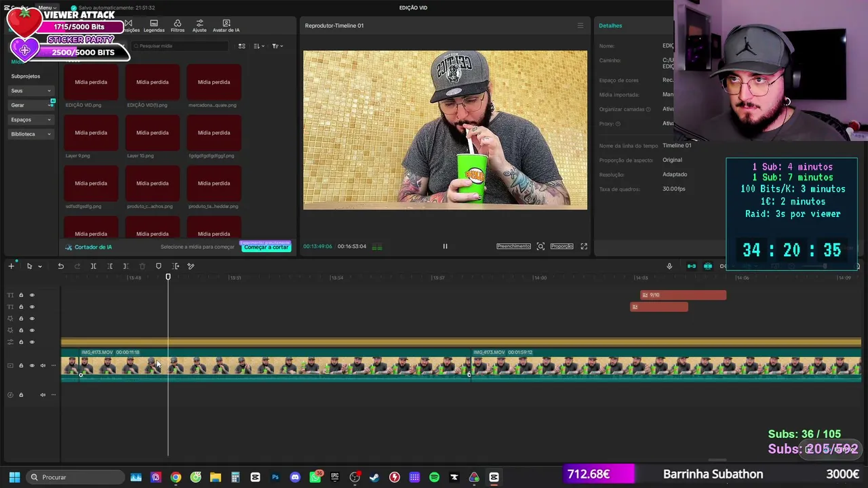Select the red 9/10 caption clip
Screen dimensions: 868x488
coord(683,295)
